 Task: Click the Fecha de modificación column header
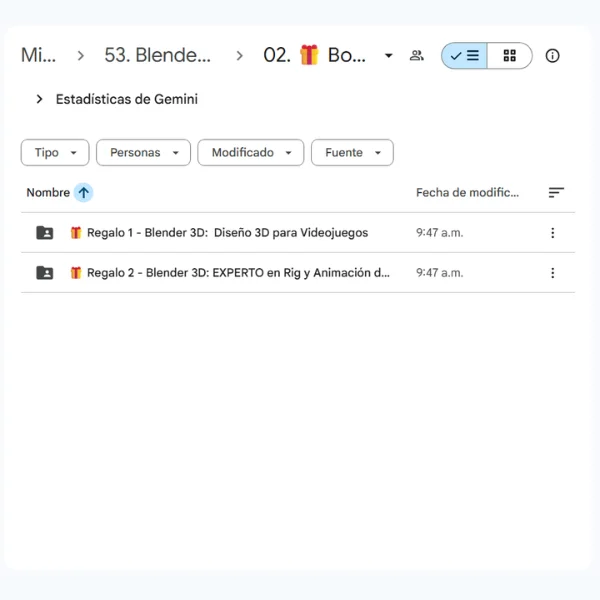pos(467,192)
